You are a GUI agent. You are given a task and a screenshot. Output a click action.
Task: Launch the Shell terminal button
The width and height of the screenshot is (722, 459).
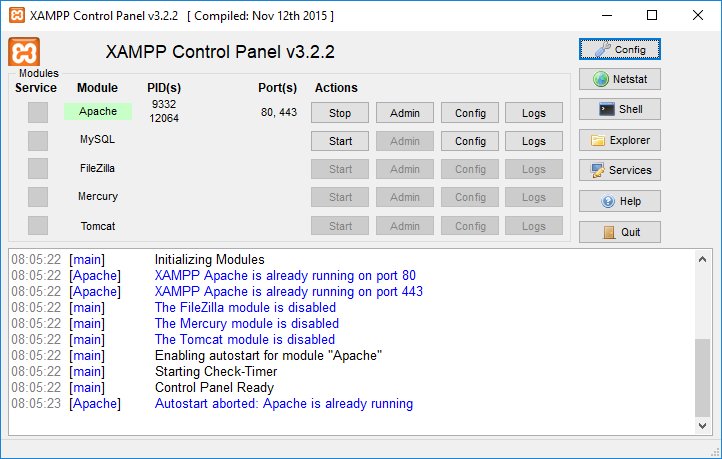pos(620,109)
